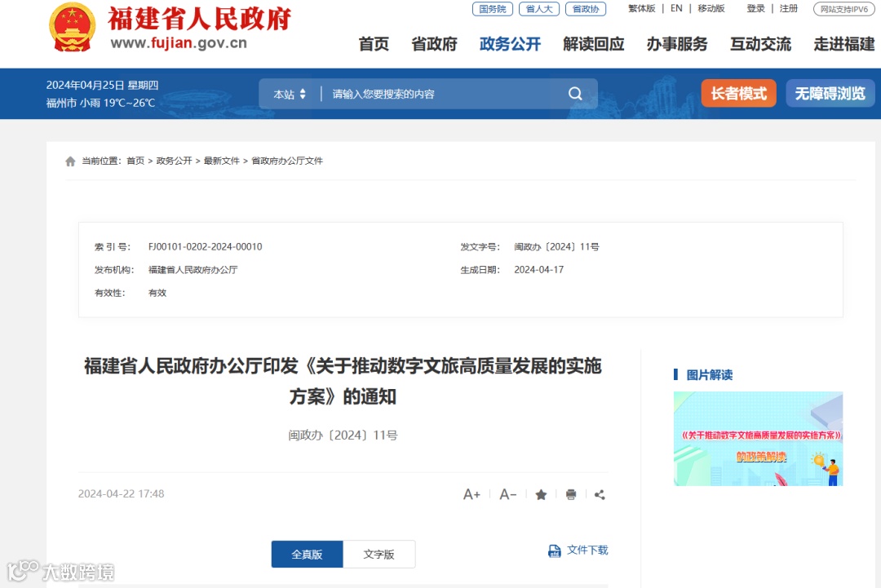
Task: Open the 办事服务 navigation menu
Action: click(677, 44)
